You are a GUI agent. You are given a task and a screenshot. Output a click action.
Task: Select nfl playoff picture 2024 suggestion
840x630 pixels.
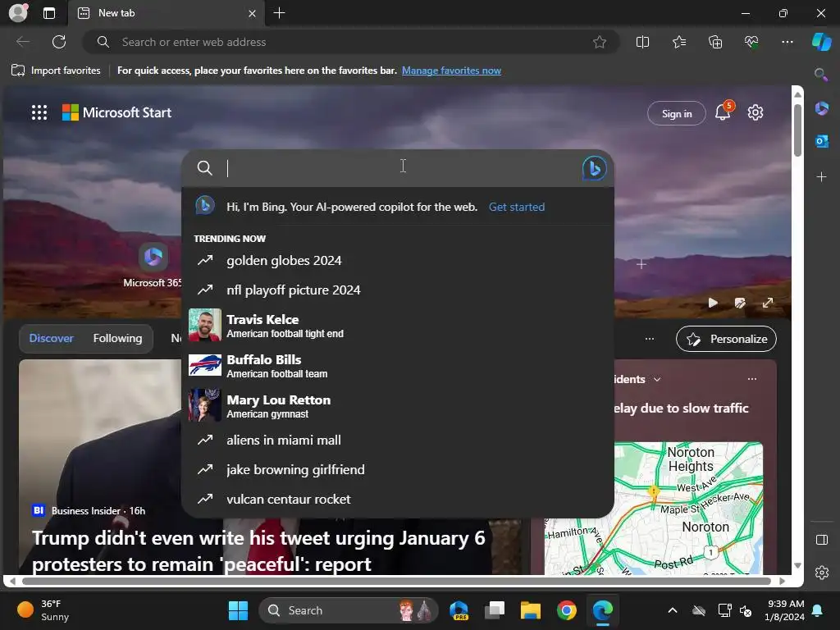[x=398, y=290]
